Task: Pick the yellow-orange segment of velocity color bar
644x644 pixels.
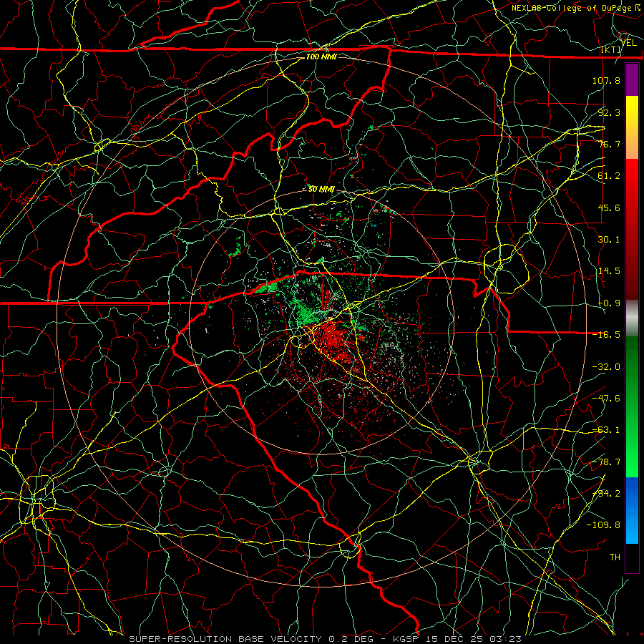Action: point(632,127)
